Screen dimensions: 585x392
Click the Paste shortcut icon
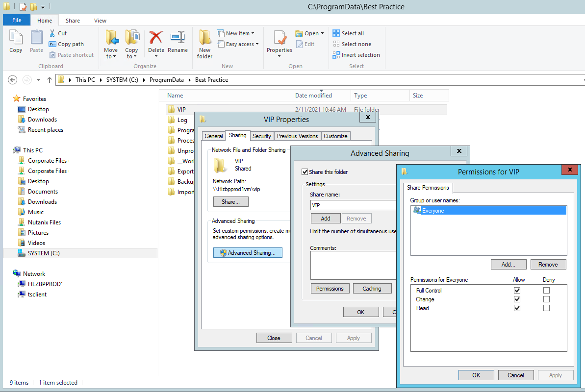click(52, 55)
